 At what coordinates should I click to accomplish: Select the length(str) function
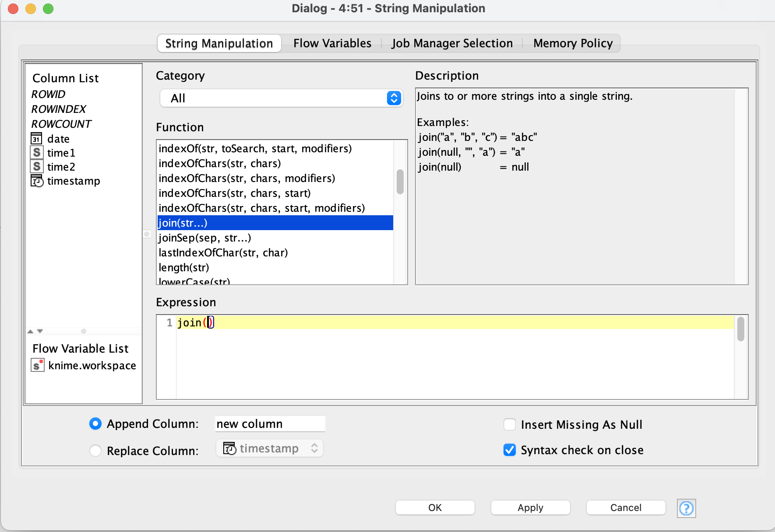[x=275, y=267]
